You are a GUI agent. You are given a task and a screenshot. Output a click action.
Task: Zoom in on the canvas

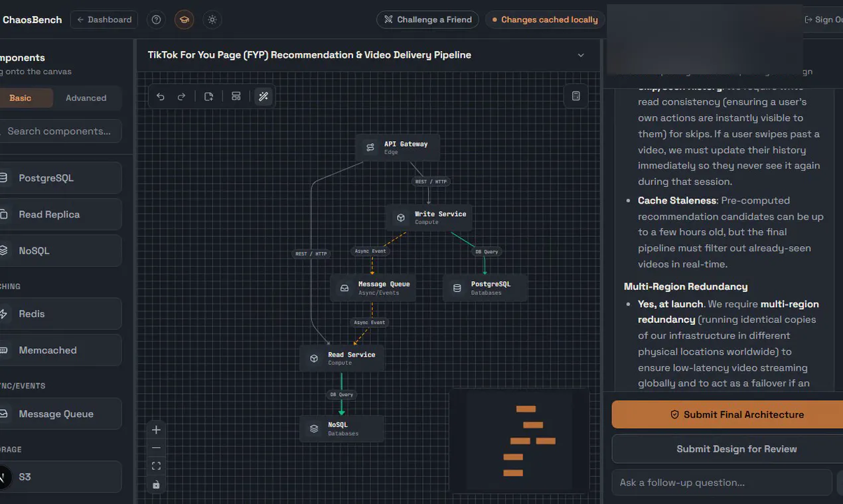coord(156,430)
